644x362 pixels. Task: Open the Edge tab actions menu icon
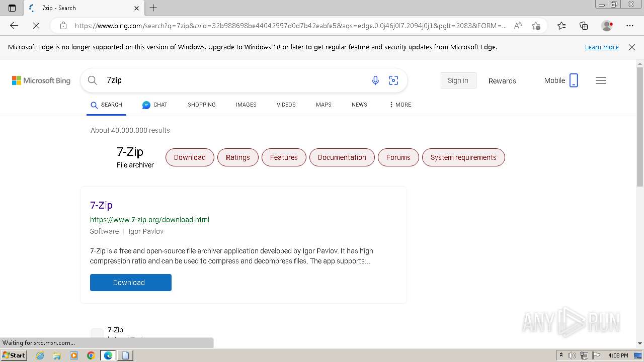(x=12, y=8)
